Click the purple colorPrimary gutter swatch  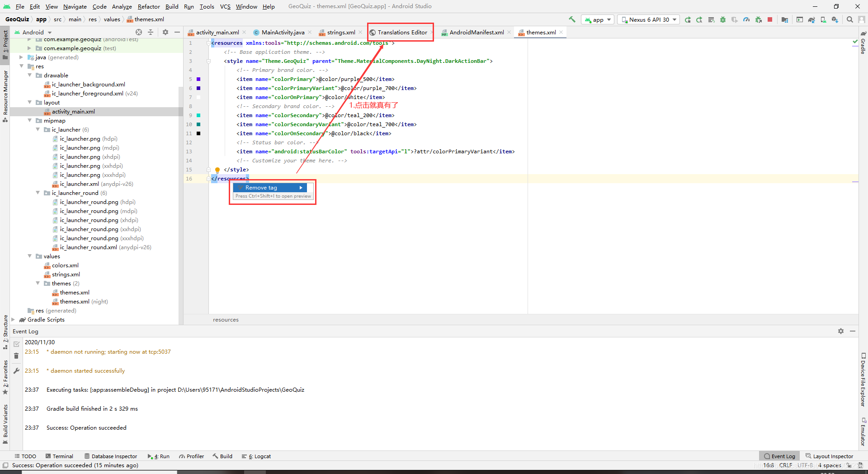(x=198, y=79)
